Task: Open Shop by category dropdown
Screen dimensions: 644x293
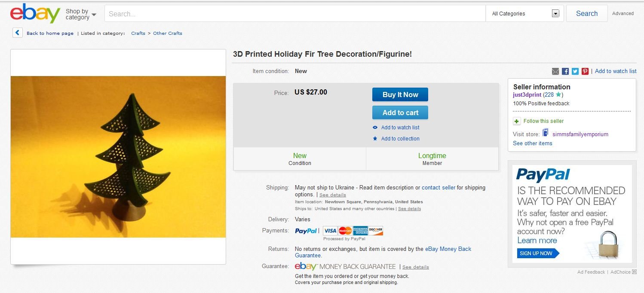Action: click(x=81, y=14)
